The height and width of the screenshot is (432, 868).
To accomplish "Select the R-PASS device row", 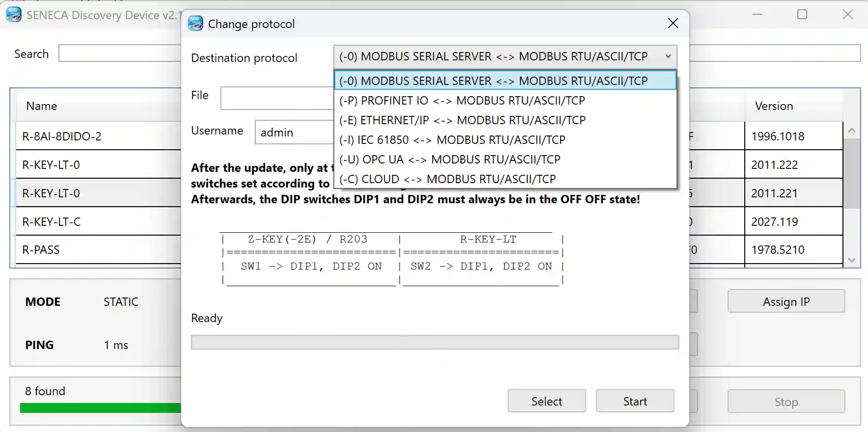I will pos(99,249).
